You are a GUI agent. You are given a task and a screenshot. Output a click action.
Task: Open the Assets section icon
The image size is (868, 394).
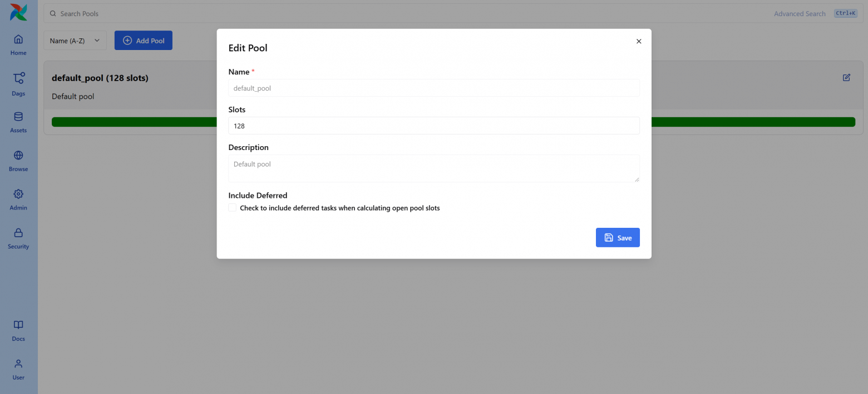[x=18, y=117]
